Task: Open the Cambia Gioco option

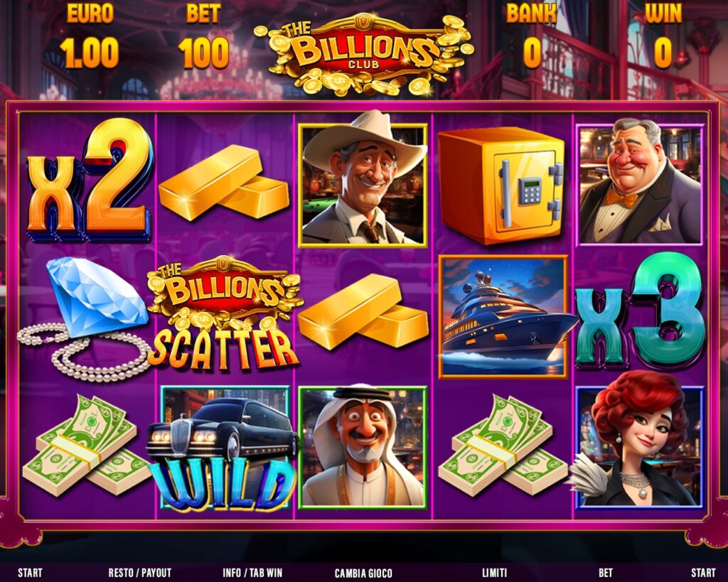Action: (x=363, y=573)
